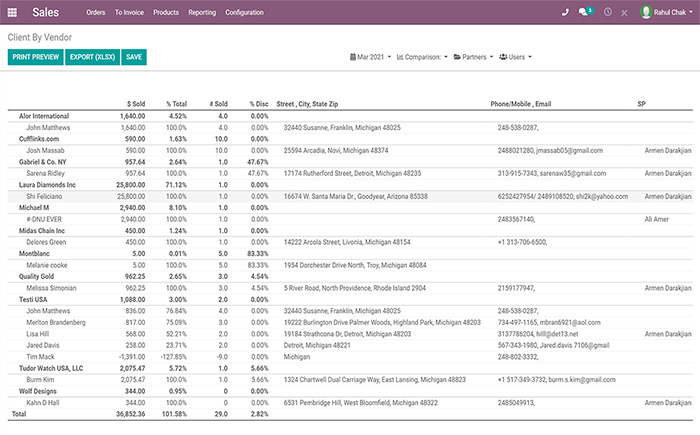The image size is (700, 435).
Task: Click client #-DNU EVER
Action: 44,219
